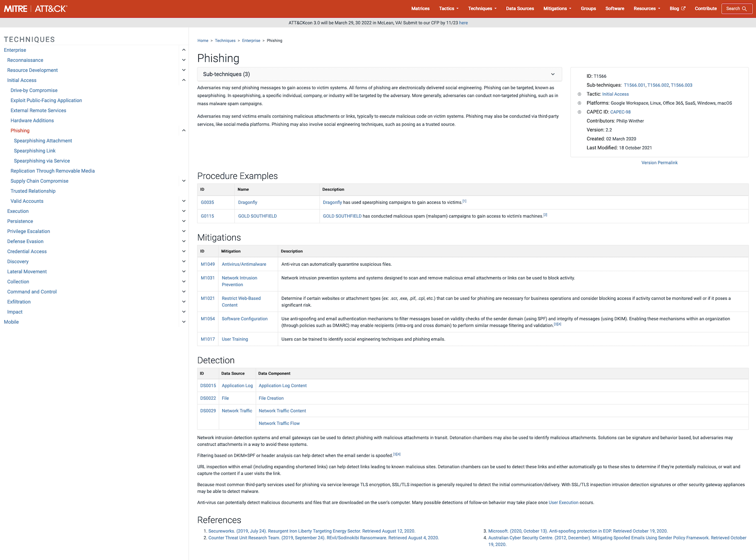
Task: Click 'here' link in ATT&CKcon banner
Action: pos(463,23)
